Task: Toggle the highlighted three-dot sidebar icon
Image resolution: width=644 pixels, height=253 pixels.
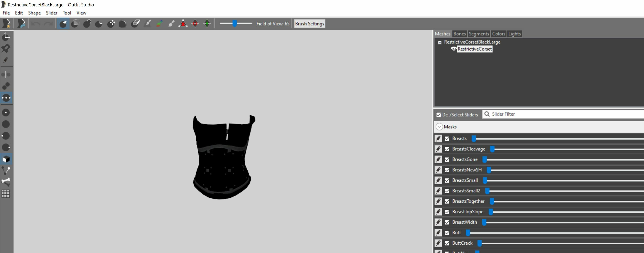Action: point(6,98)
